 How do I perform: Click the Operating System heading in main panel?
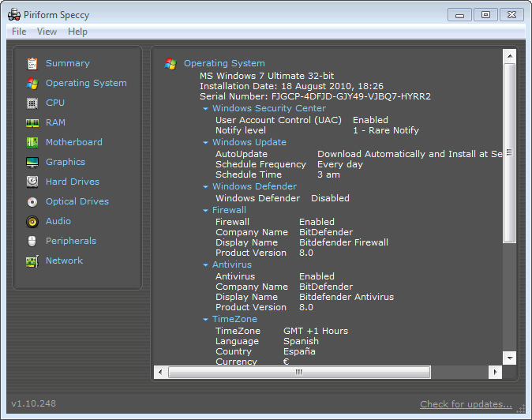pos(224,63)
